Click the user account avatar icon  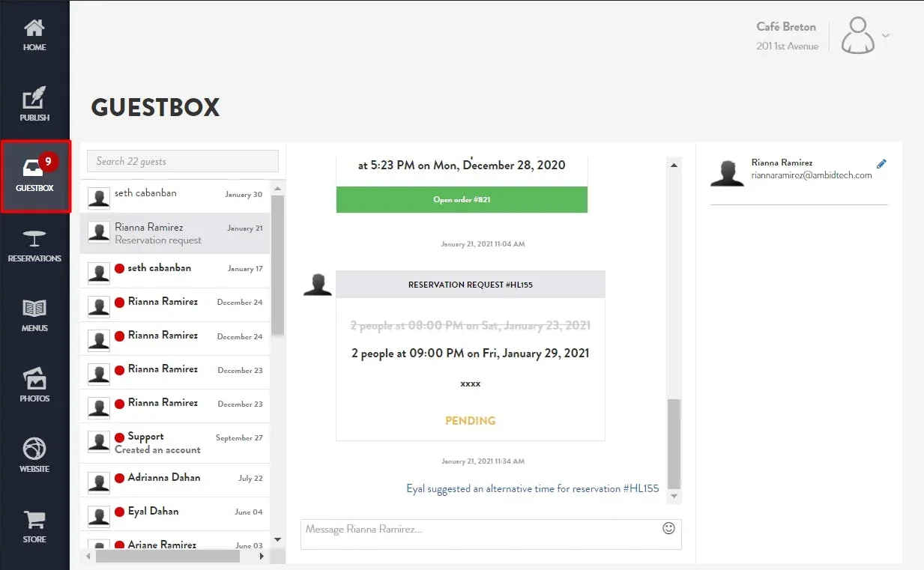tap(858, 35)
